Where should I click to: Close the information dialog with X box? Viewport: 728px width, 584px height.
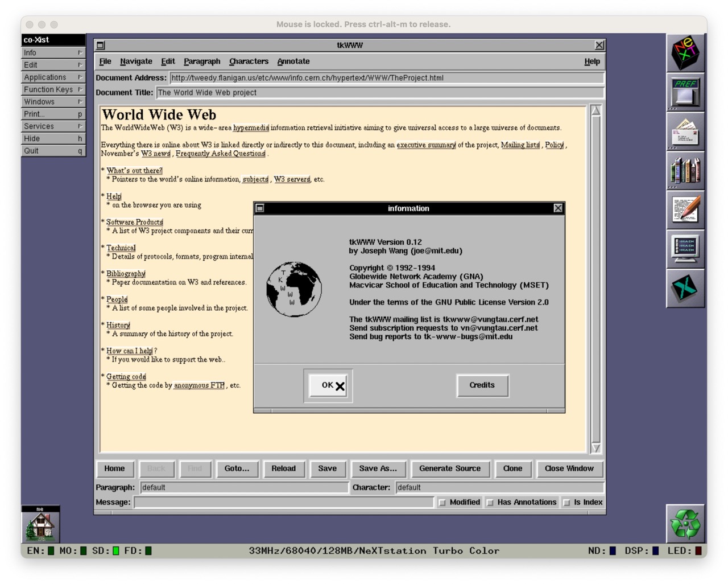[558, 208]
